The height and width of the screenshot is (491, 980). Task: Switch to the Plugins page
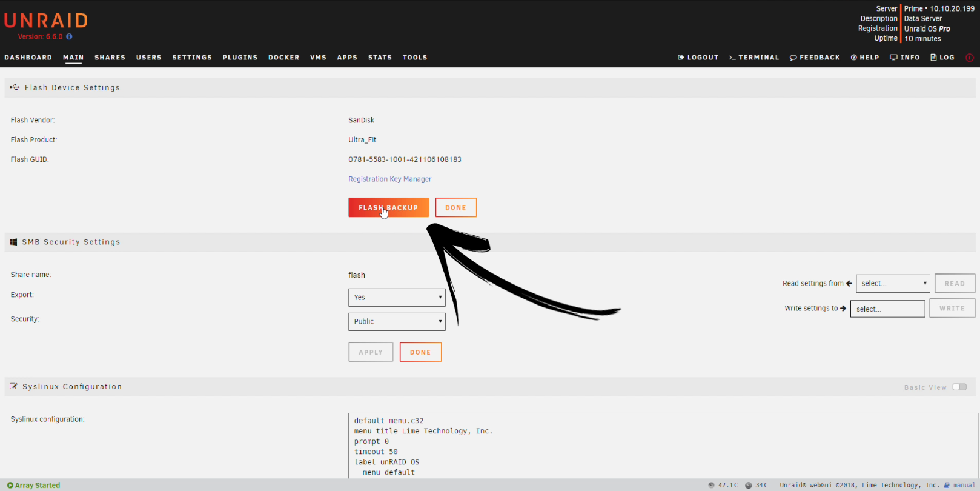240,58
